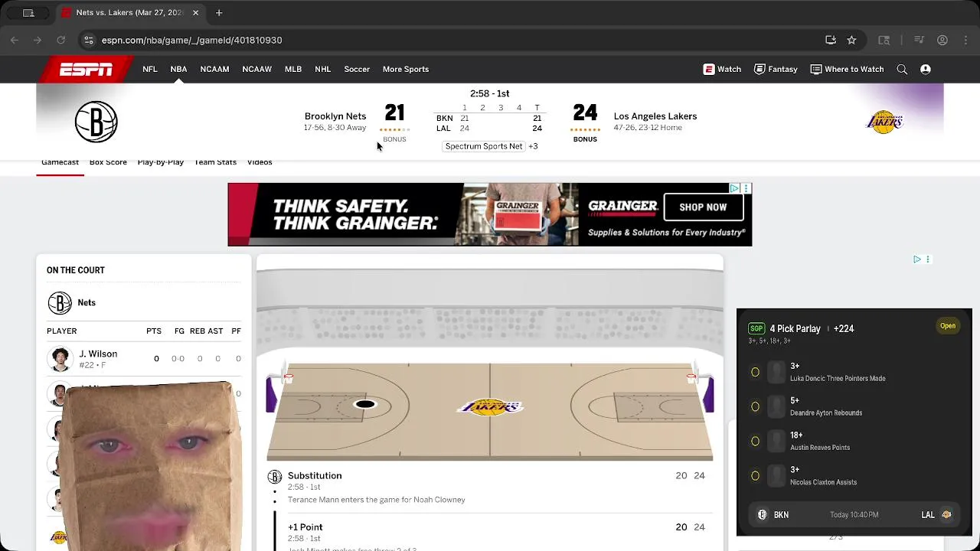Open Chrome media controls icon
This screenshot has height=551, width=980.
click(920, 40)
